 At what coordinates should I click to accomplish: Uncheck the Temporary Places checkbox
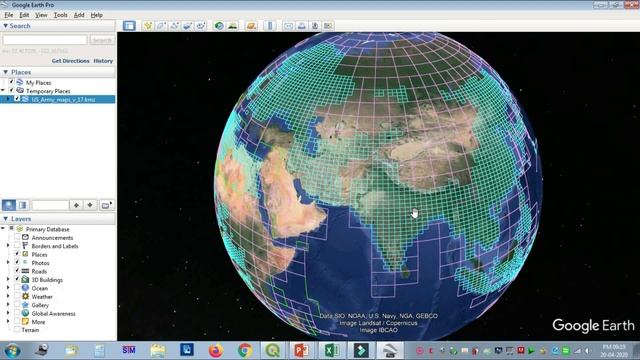11,91
